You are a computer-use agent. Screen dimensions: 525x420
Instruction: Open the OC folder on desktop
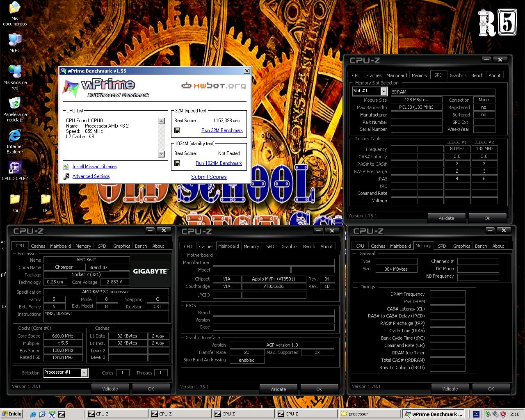46,199
